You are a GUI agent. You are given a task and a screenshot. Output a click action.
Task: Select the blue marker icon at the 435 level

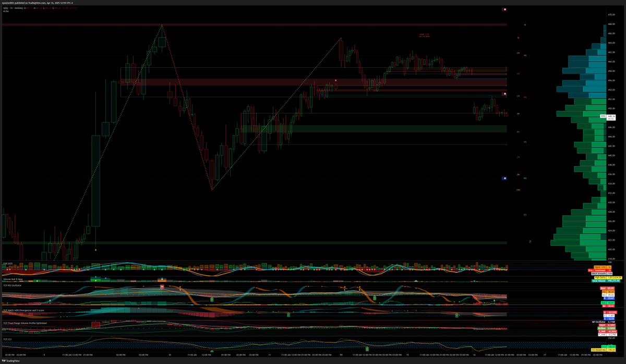coord(504,178)
